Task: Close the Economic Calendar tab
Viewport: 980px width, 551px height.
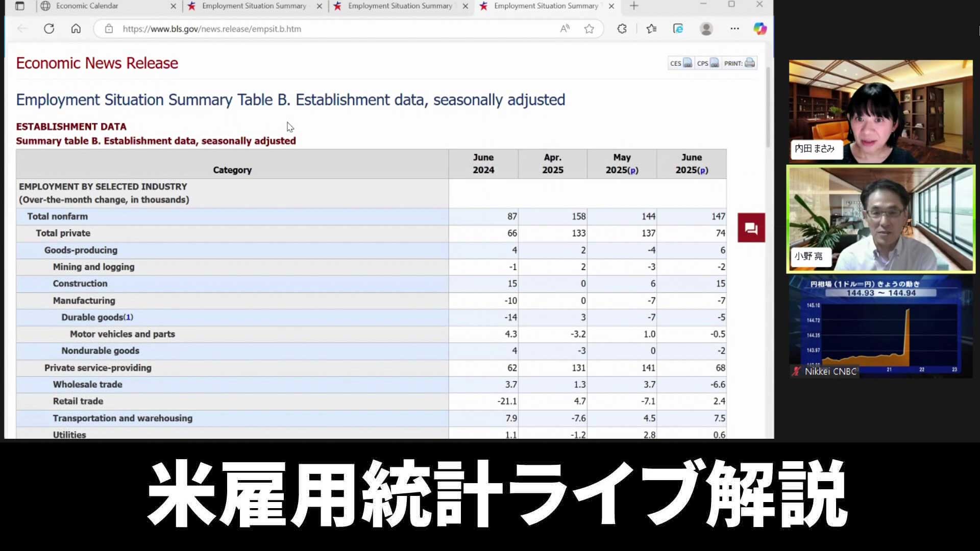Action: pyautogui.click(x=173, y=6)
